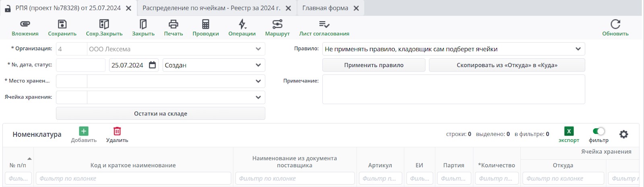This screenshot has width=644, height=187.
Task: Open Проводки calculator icon
Action: 205,24
